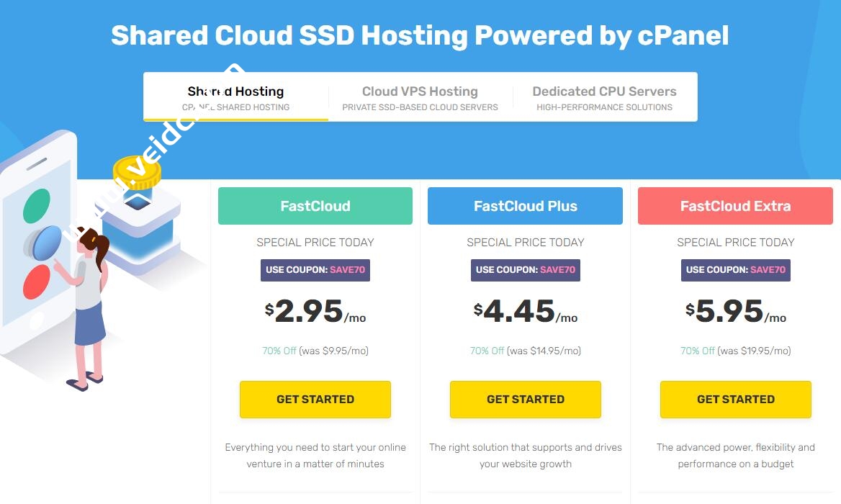The width and height of the screenshot is (841, 504).
Task: Click the green circle on phone illustration
Action: point(37,205)
